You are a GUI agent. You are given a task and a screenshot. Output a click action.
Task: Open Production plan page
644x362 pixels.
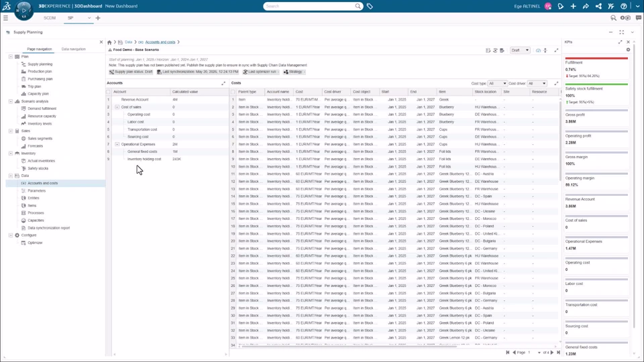pos(40,72)
